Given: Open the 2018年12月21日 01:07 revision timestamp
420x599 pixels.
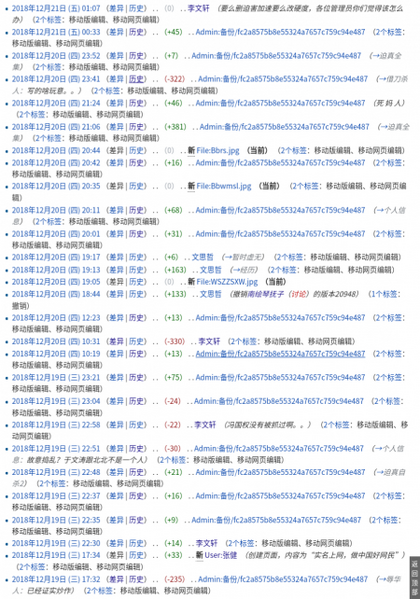Looking at the screenshot, I should pos(56,8).
